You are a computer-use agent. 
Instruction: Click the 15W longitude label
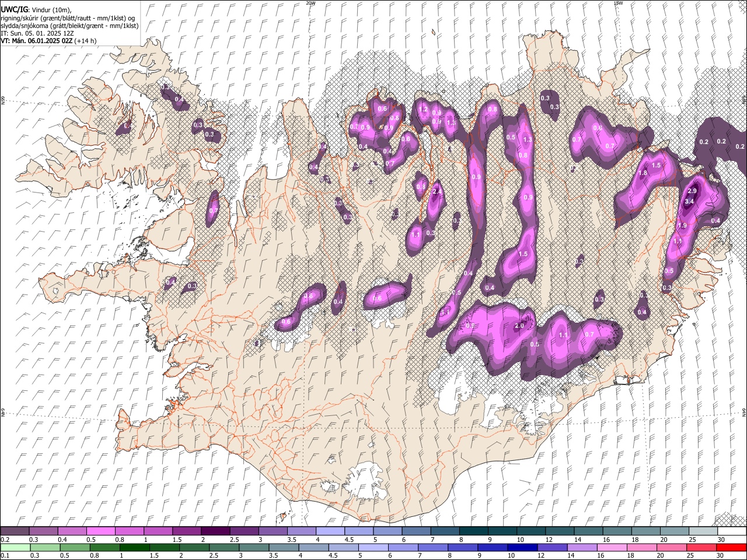[x=618, y=3]
